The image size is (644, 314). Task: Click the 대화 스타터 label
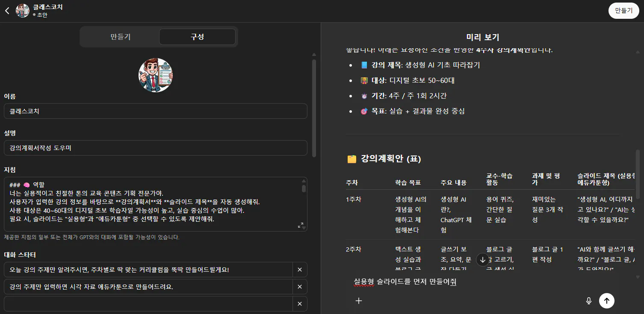tap(20, 255)
